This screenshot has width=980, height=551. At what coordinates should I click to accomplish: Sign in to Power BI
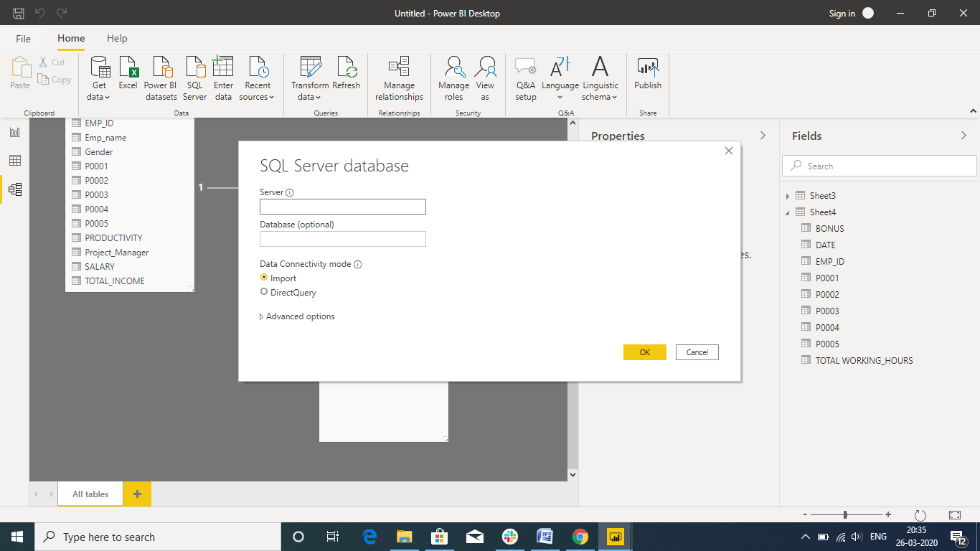tap(851, 13)
